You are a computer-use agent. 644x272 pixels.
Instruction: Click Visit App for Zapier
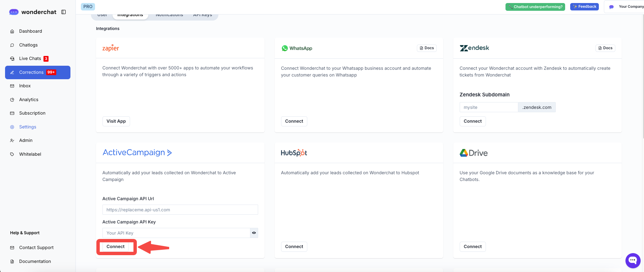point(116,121)
